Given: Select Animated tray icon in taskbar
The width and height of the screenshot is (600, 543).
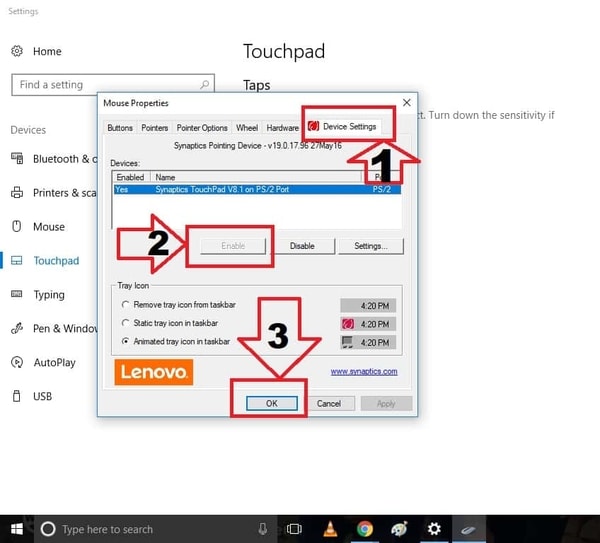Looking at the screenshot, I should point(125,341).
